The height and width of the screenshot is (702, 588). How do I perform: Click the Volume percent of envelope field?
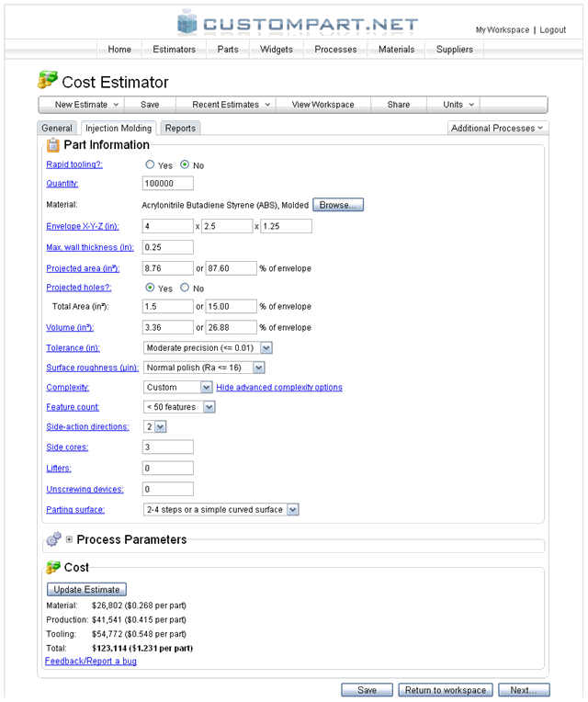(231, 327)
